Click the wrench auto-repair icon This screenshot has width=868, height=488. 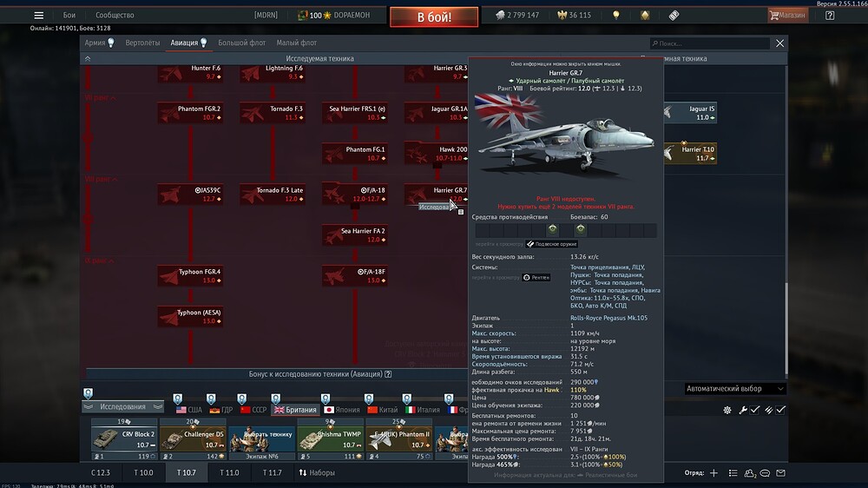(x=743, y=410)
